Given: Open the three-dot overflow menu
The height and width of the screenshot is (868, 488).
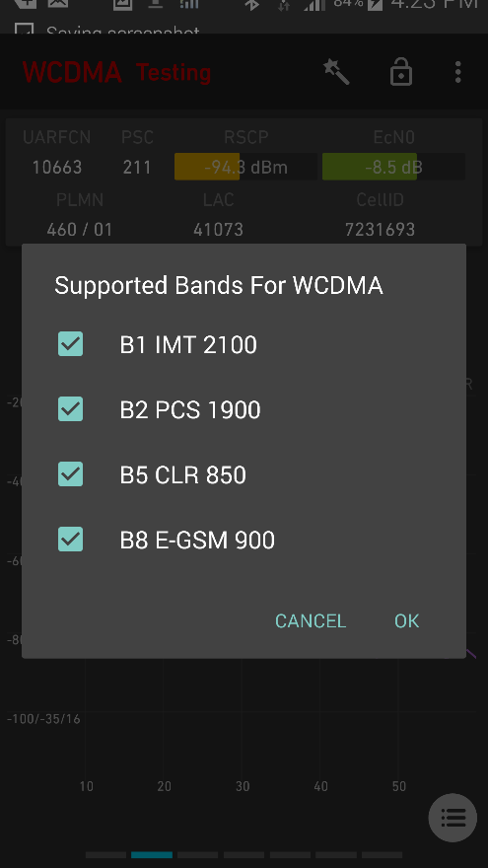Looking at the screenshot, I should [x=457, y=72].
